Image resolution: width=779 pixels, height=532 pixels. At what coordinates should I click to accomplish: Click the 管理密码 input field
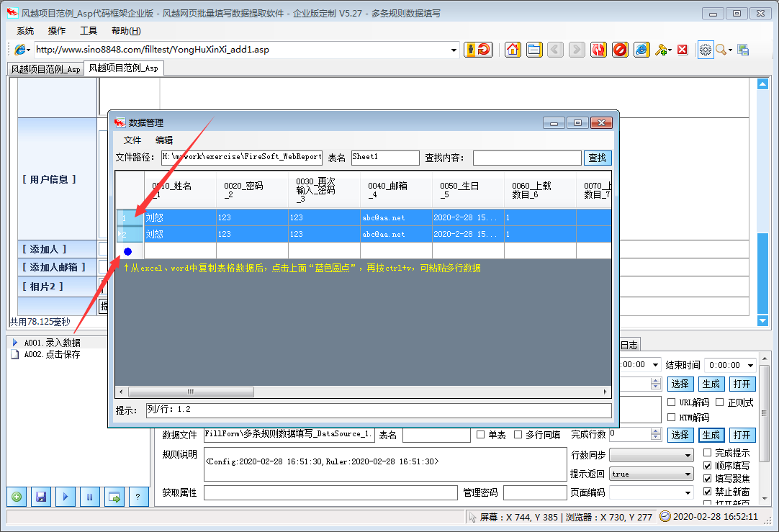(x=534, y=492)
